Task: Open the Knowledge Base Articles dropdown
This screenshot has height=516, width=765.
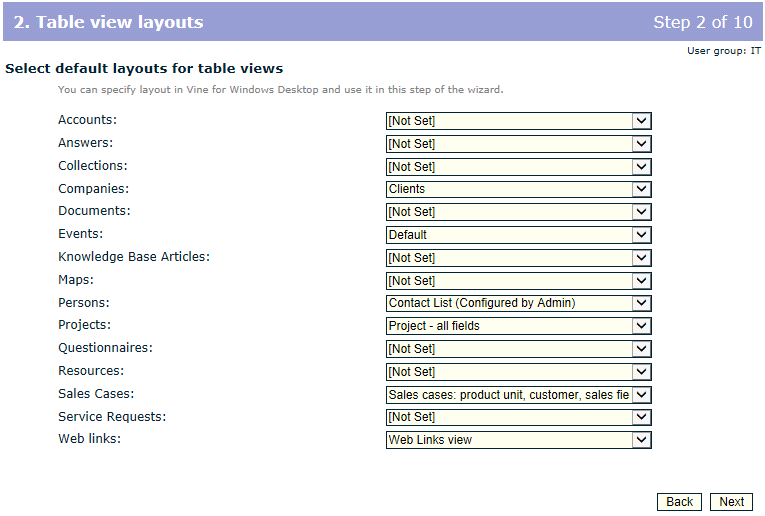Action: [x=519, y=258]
